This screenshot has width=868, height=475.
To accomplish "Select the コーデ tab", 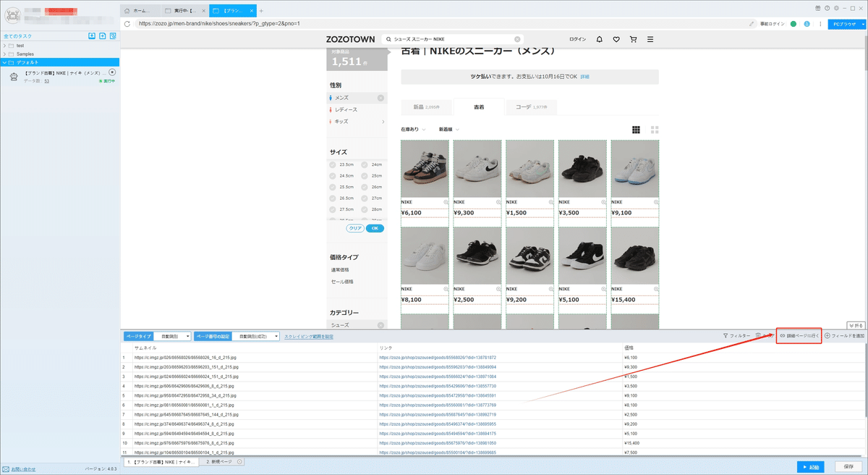I will tap(530, 107).
